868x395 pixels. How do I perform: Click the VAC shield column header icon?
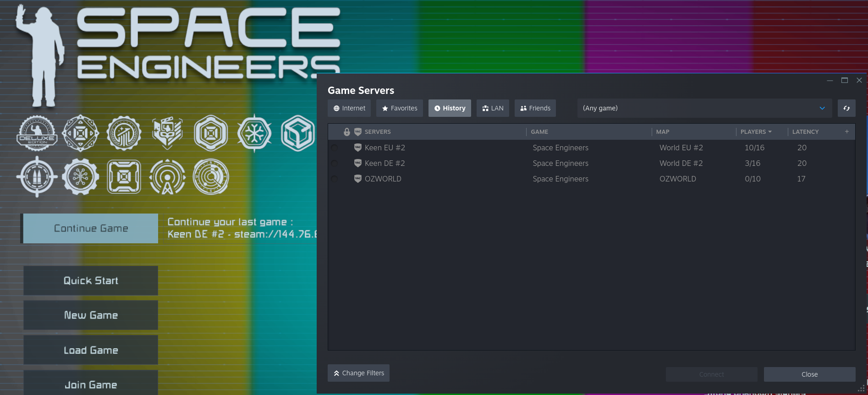point(358,132)
